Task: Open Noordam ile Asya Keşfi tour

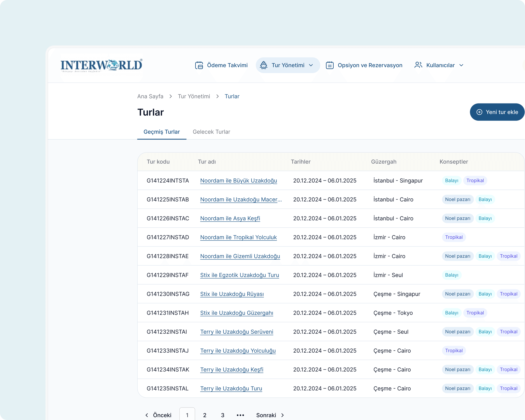Action: tap(230, 218)
